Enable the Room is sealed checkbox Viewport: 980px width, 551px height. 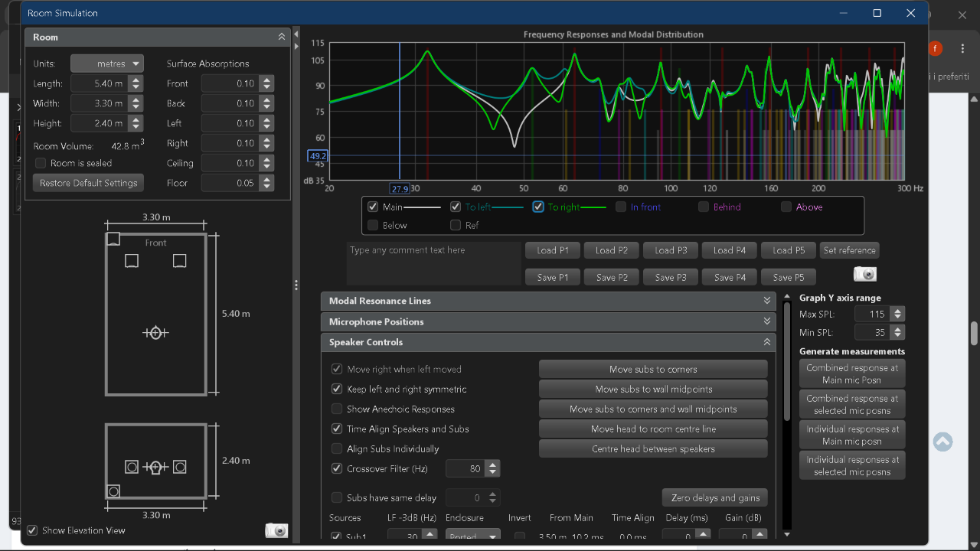pos(41,163)
